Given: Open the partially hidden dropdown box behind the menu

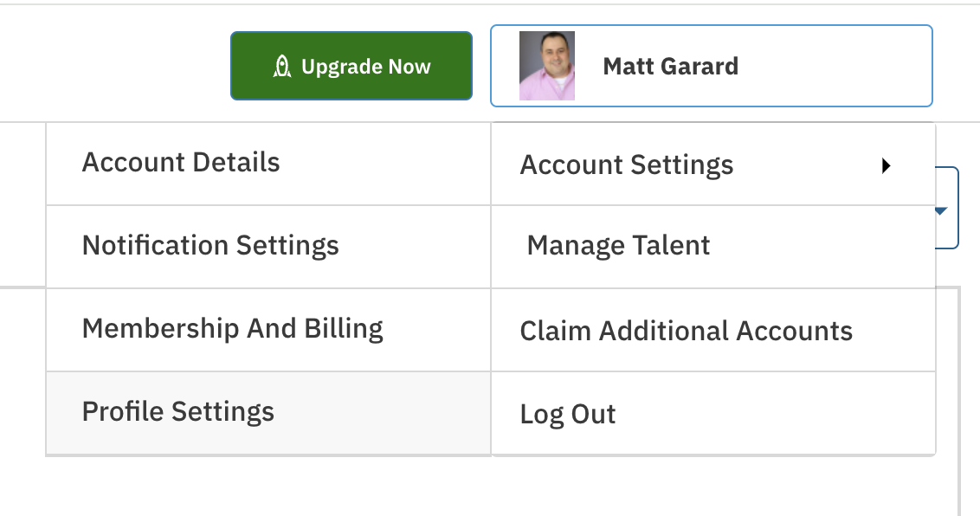Looking at the screenshot, I should click(947, 208).
